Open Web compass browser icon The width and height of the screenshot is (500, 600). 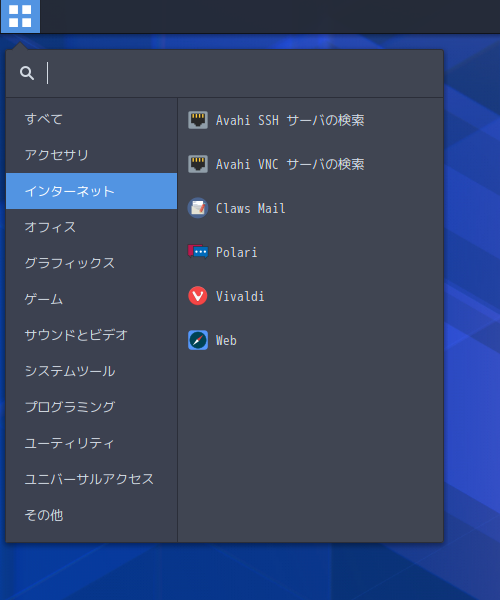pyautogui.click(x=198, y=340)
